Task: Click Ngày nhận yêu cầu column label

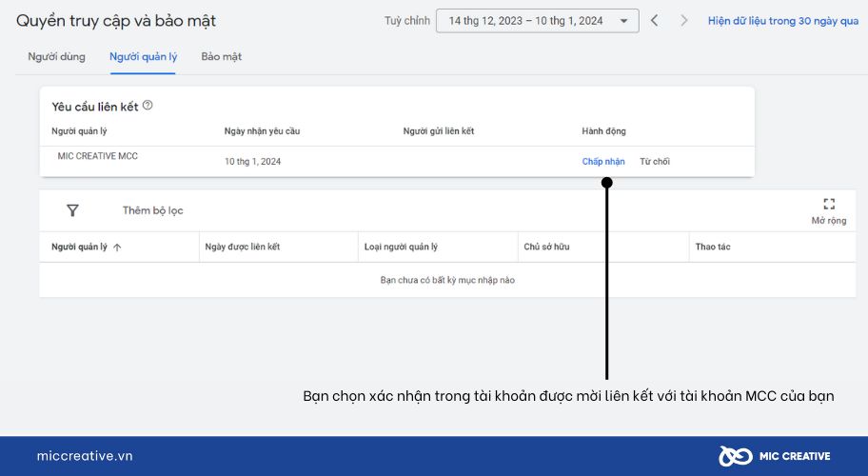Action: click(x=262, y=131)
